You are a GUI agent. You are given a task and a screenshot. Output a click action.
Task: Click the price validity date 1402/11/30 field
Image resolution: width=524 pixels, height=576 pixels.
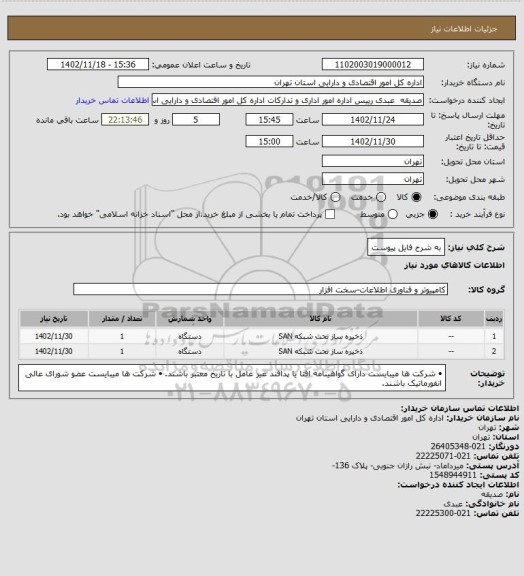click(x=373, y=141)
